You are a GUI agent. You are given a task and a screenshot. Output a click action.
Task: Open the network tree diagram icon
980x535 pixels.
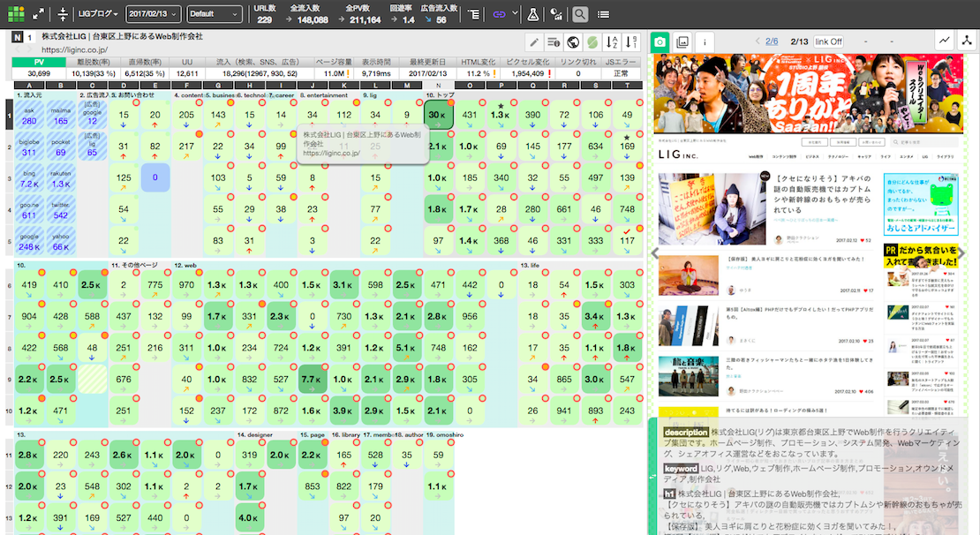967,41
